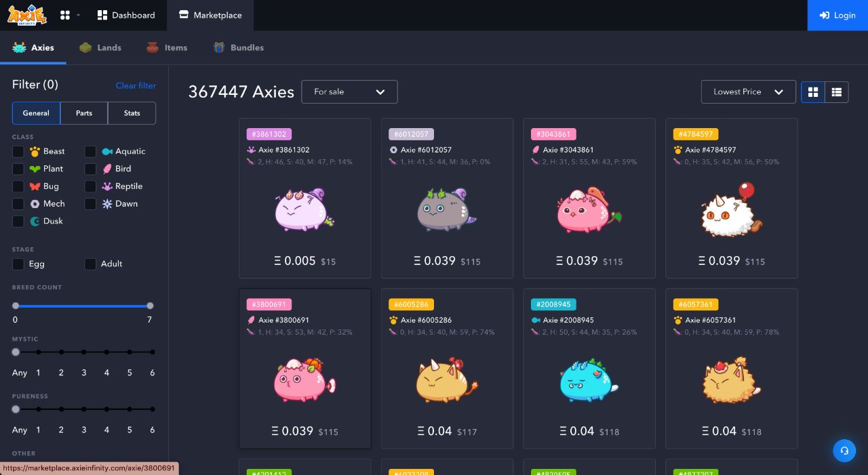
Task: Click the Items tab pot icon
Action: point(153,47)
